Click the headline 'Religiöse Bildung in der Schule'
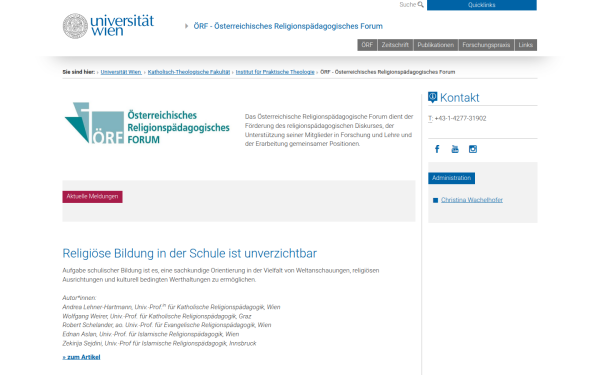This screenshot has height=375, width=600. [189, 253]
